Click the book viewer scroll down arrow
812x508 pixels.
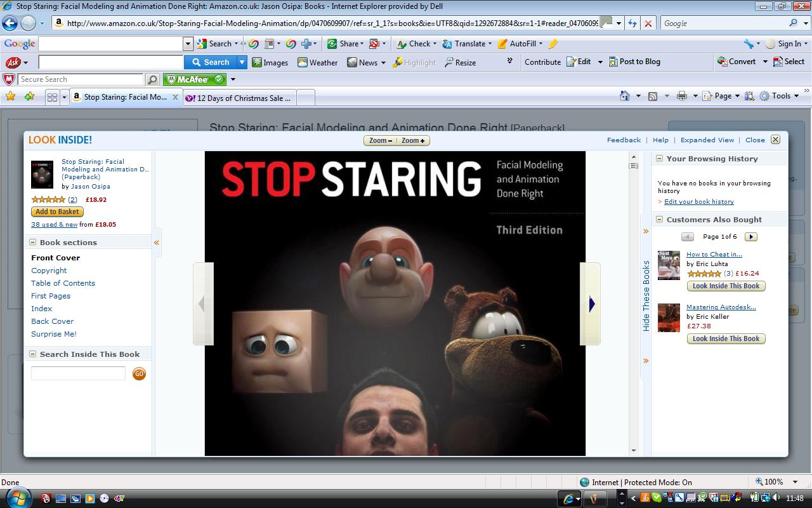(633, 450)
